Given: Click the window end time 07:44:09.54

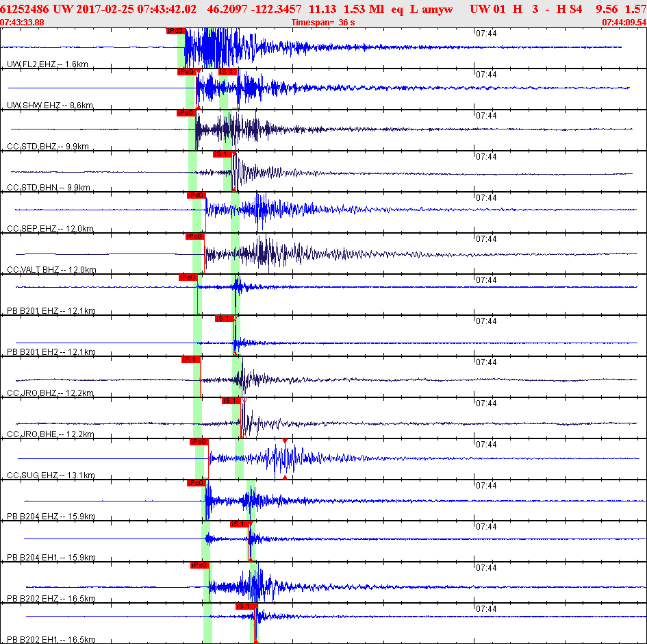Looking at the screenshot, I should [624, 23].
